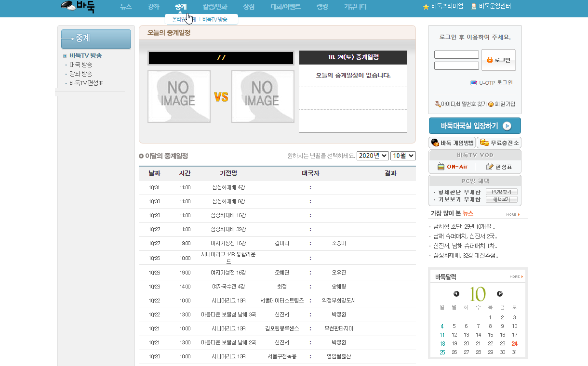
Task: Open 바둑 게임방법 guide
Action: [452, 143]
